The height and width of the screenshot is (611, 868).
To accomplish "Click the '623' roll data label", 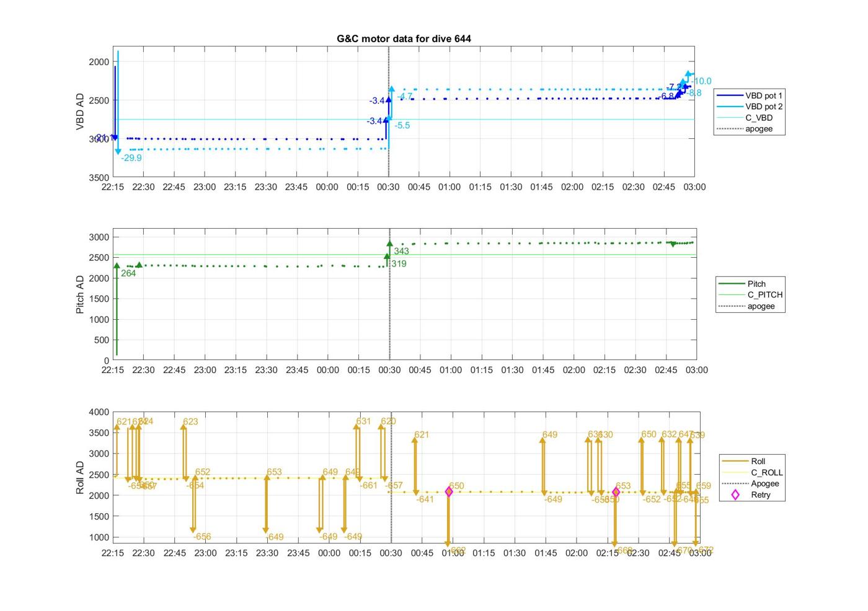I will point(190,421).
